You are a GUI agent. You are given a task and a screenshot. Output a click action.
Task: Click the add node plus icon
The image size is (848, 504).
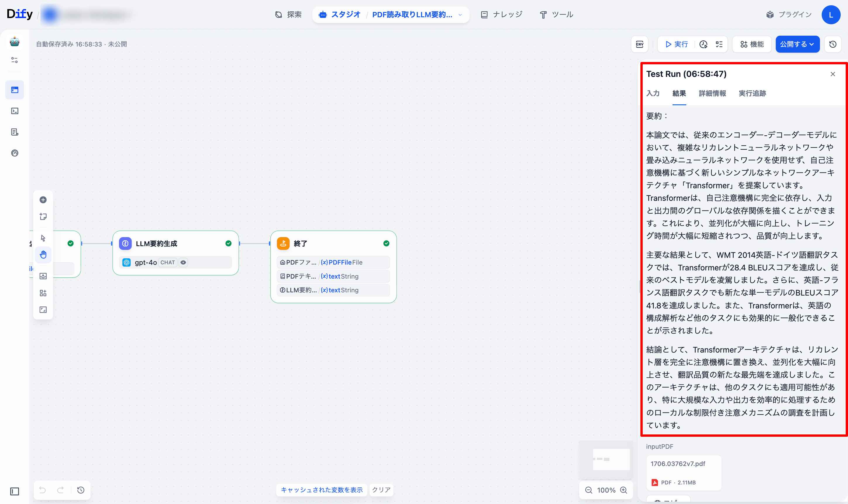pos(43,200)
